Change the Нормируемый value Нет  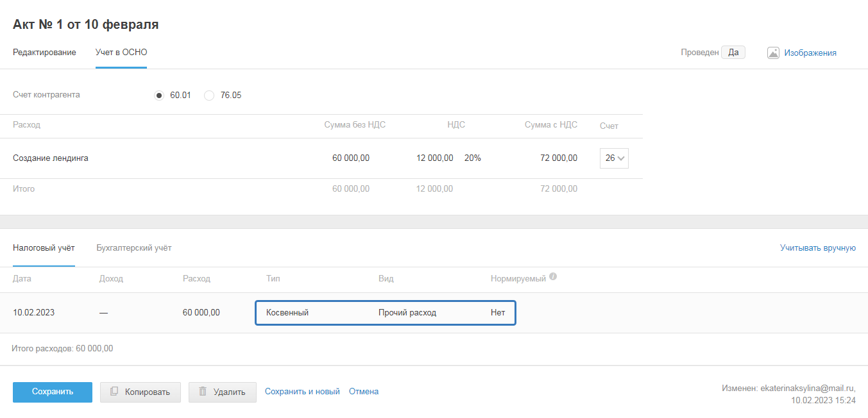tap(498, 313)
